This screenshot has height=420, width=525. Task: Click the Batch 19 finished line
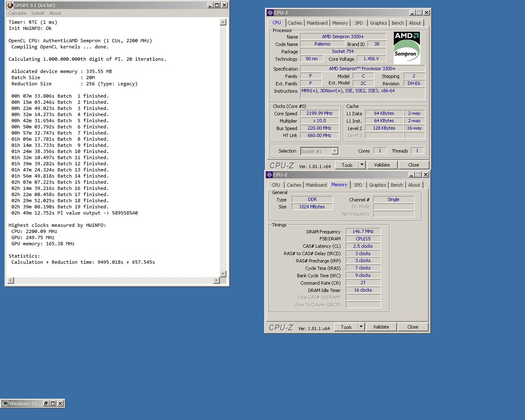60,207
